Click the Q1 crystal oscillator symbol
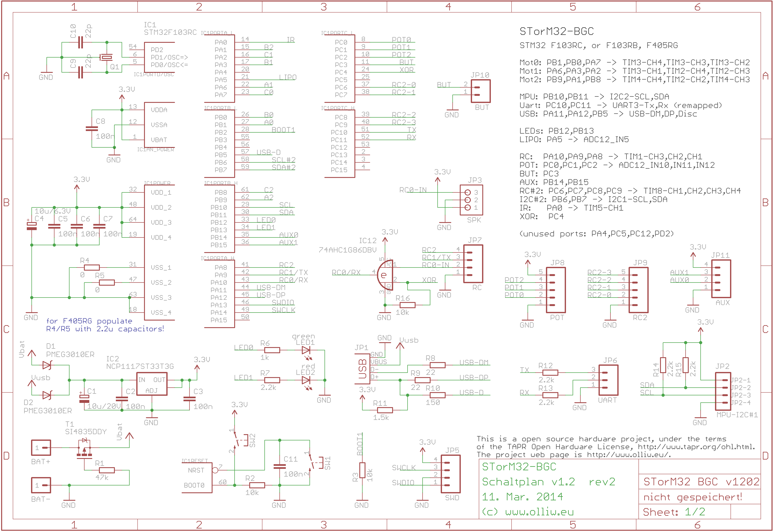773x532 pixels. pyautogui.click(x=107, y=57)
